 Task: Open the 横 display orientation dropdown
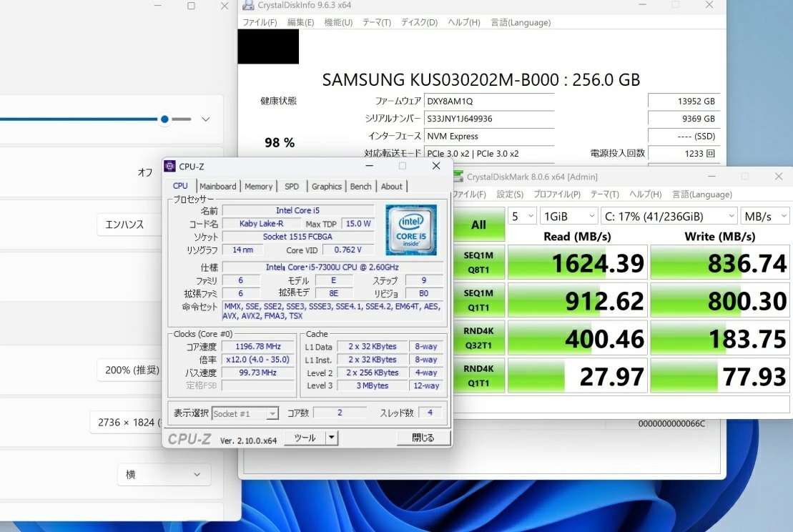point(164,474)
